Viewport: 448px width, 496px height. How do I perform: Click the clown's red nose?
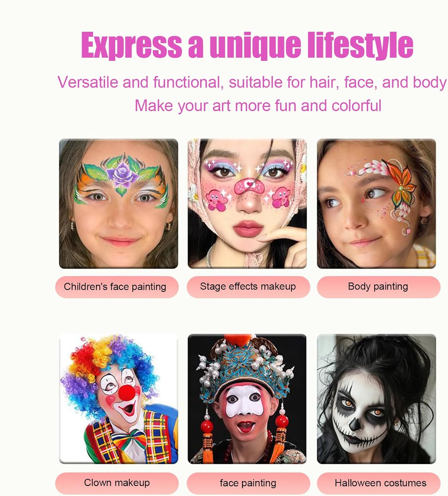click(127, 393)
